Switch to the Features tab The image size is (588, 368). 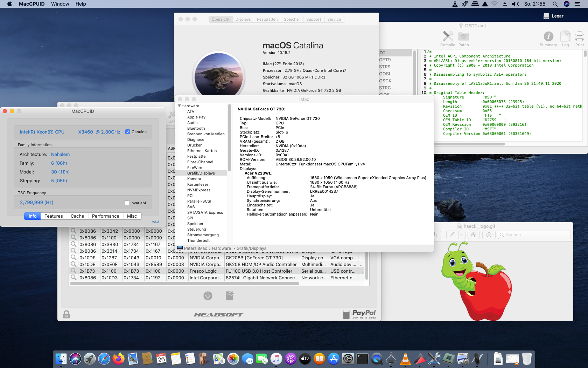coord(54,216)
